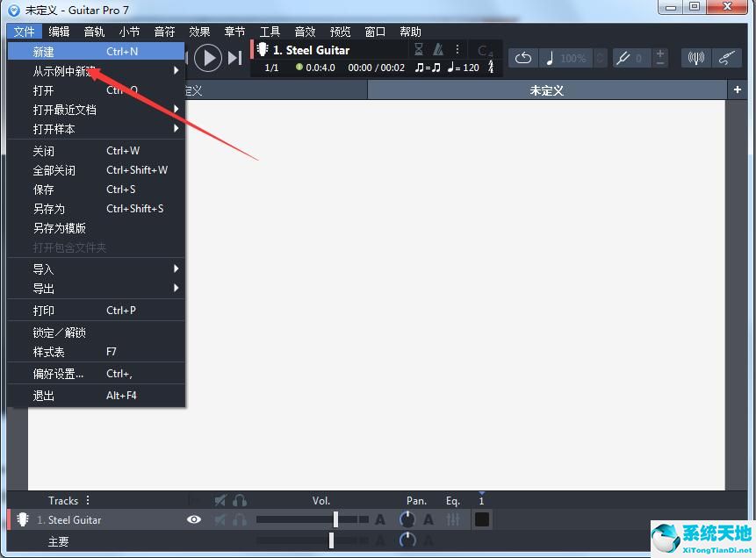
Task: Open 样式表 from the menu
Action: (97, 352)
